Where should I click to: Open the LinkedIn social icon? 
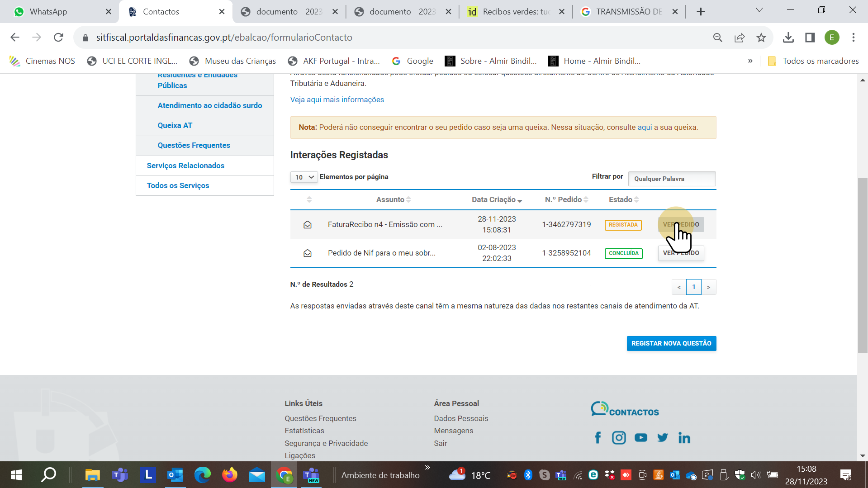pos(684,438)
